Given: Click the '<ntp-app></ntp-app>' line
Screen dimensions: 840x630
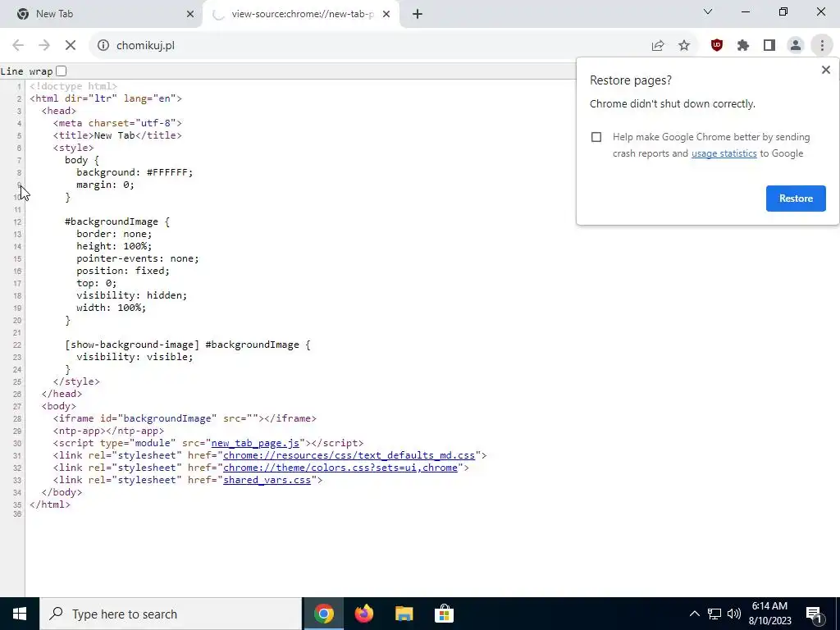Looking at the screenshot, I should pyautogui.click(x=109, y=431).
